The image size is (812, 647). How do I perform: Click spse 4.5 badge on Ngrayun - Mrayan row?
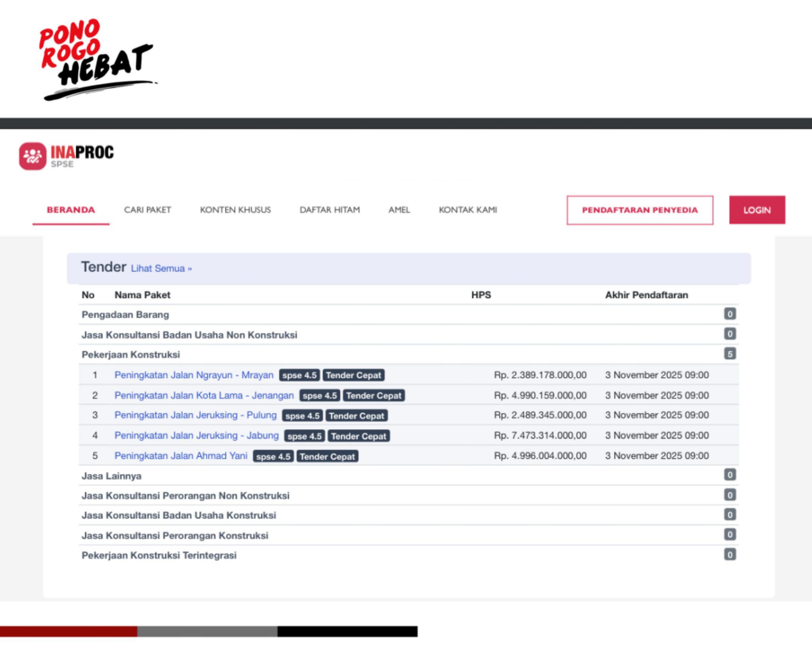pos(299,375)
